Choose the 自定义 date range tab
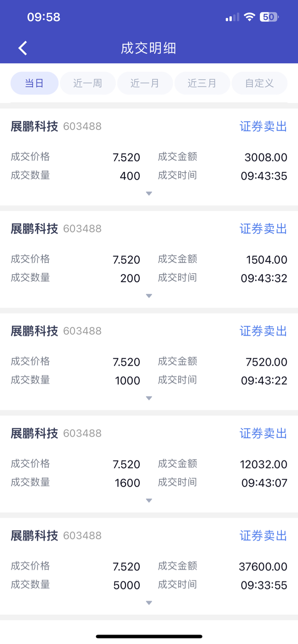The image size is (298, 644). pos(259,83)
